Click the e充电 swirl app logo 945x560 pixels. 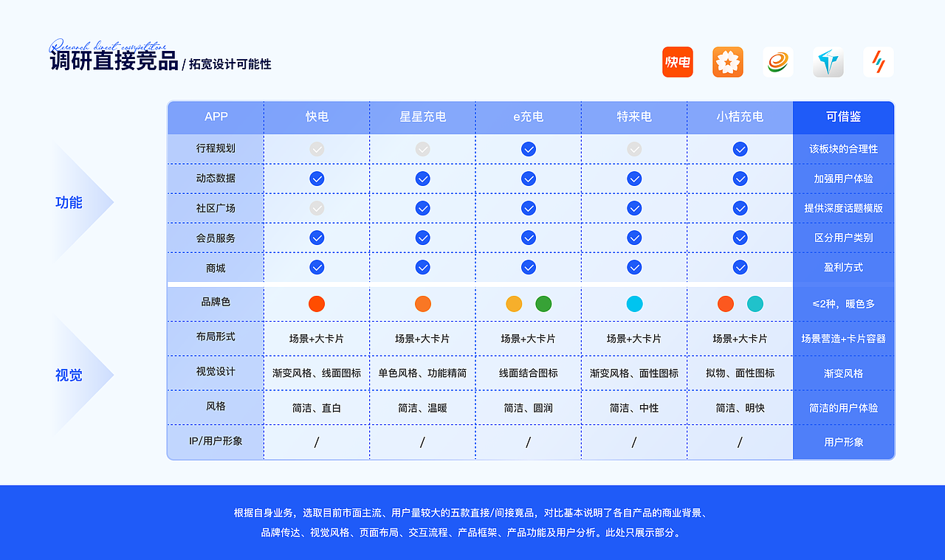[x=778, y=62]
